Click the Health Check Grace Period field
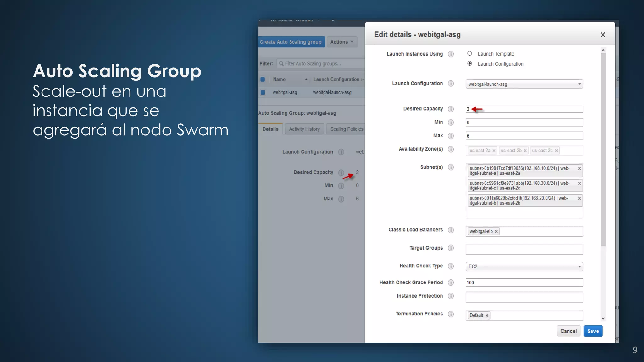This screenshot has height=362, width=644. point(524,282)
